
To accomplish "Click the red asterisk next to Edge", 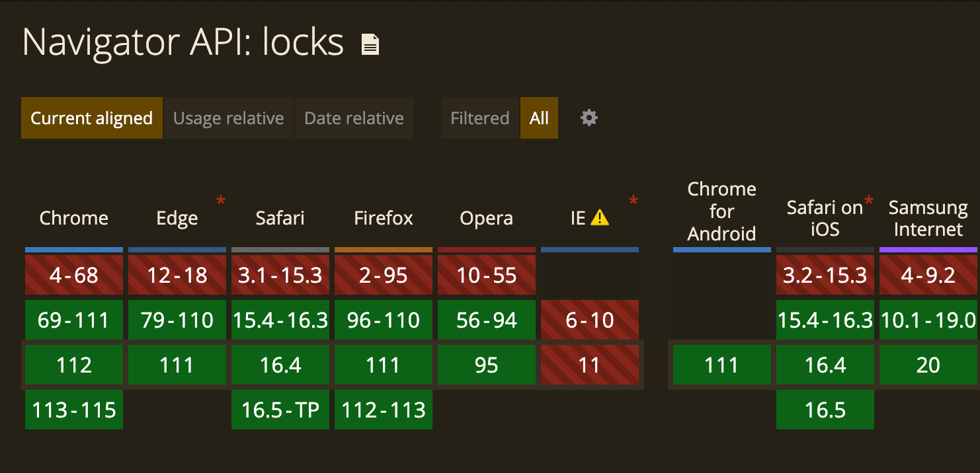I will (221, 200).
